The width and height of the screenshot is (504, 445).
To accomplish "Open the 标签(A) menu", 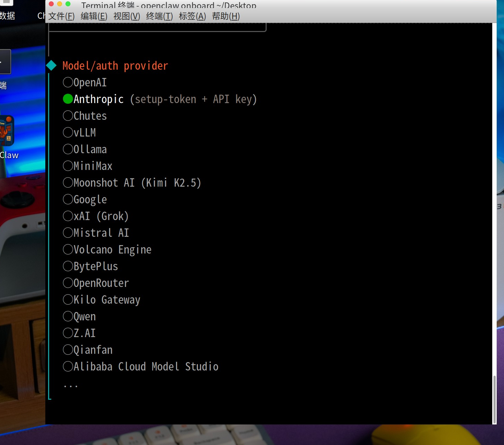I will (x=192, y=16).
